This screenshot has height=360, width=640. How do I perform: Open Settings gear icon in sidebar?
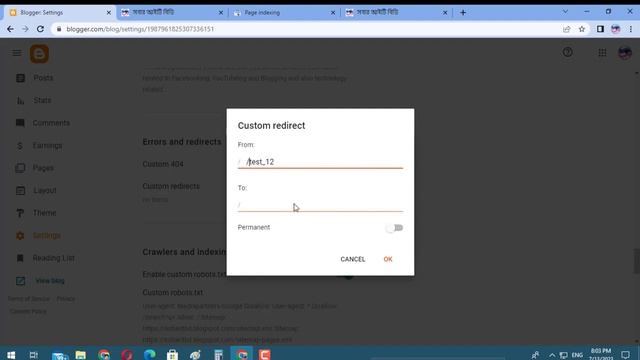(20, 236)
